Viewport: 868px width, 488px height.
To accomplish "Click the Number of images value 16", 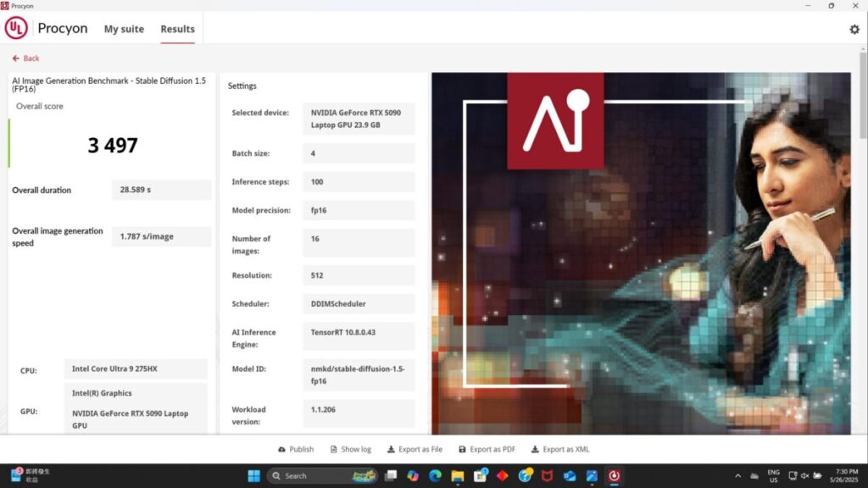I will pos(359,243).
